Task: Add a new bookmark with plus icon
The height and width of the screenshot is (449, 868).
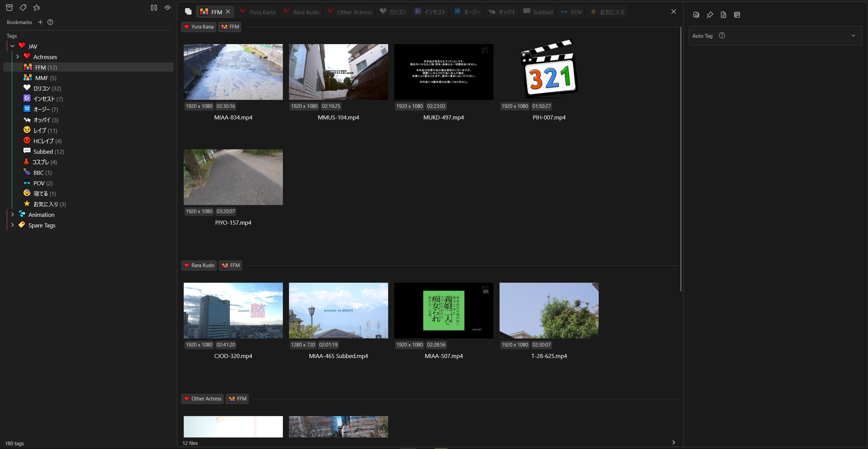Action: [x=40, y=22]
